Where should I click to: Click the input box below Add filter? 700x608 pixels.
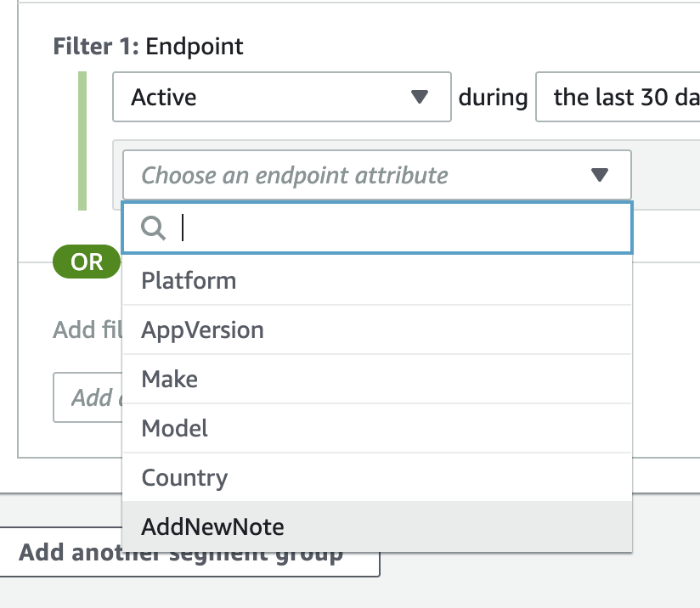(87, 397)
